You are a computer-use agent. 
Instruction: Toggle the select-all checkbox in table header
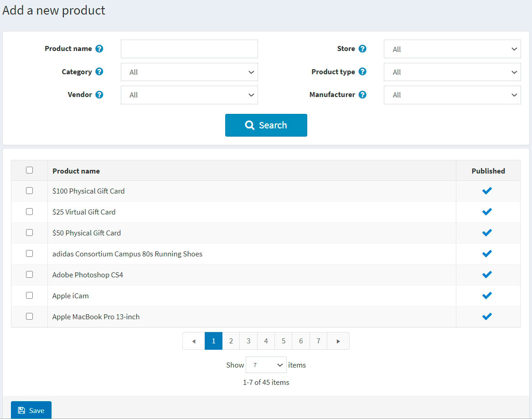click(x=30, y=170)
